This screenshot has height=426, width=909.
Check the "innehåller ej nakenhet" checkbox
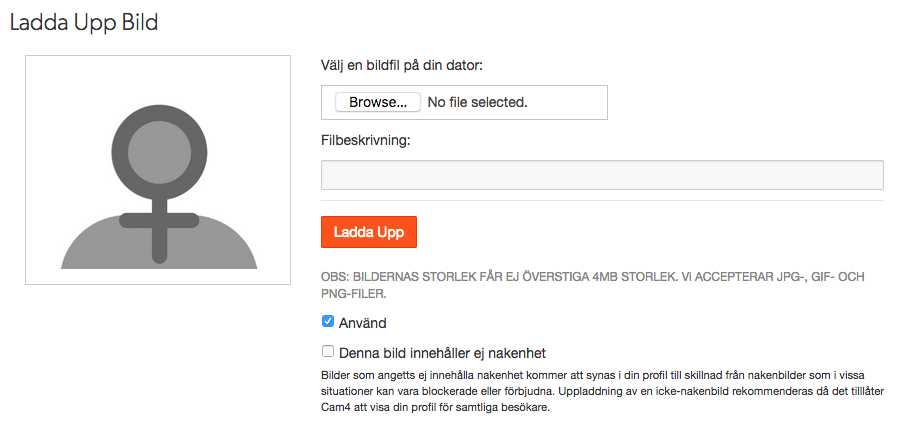(328, 351)
